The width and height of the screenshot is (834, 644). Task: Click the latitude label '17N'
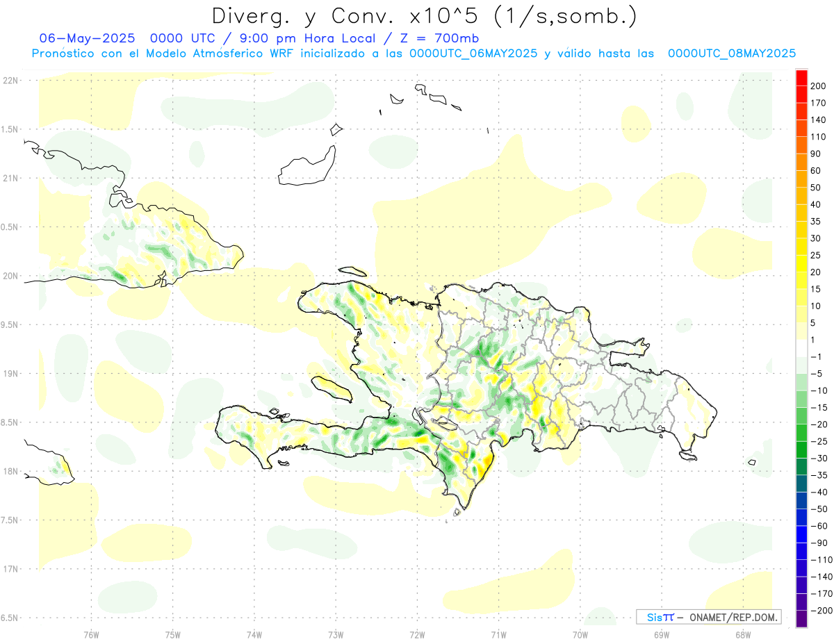pos(10,569)
